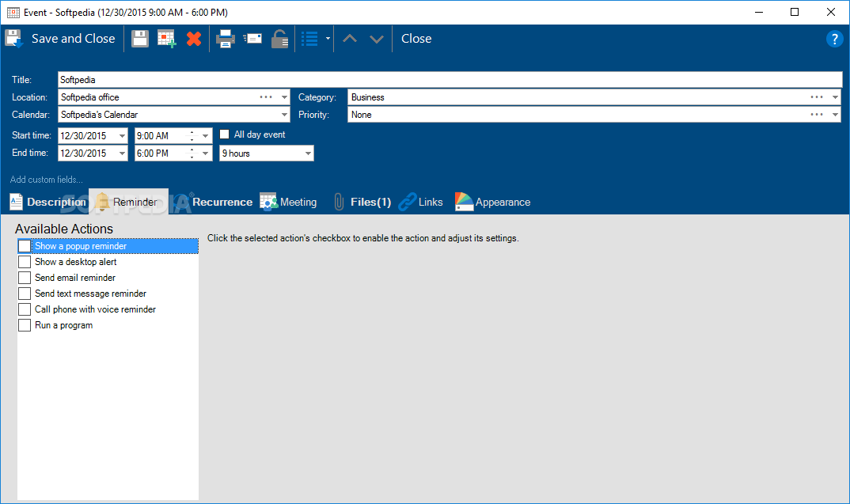Click the Save and Close button label

[x=73, y=39]
